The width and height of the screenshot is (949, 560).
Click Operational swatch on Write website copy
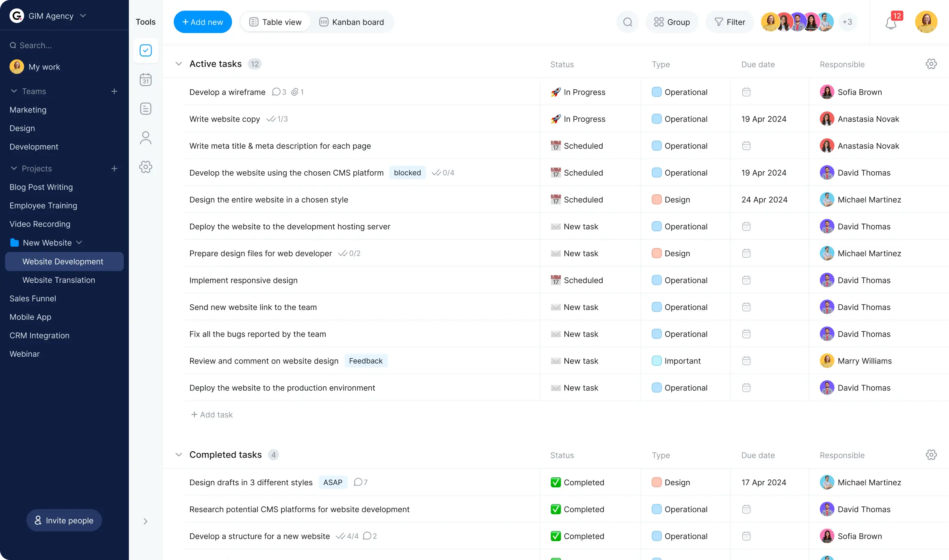[x=657, y=119]
